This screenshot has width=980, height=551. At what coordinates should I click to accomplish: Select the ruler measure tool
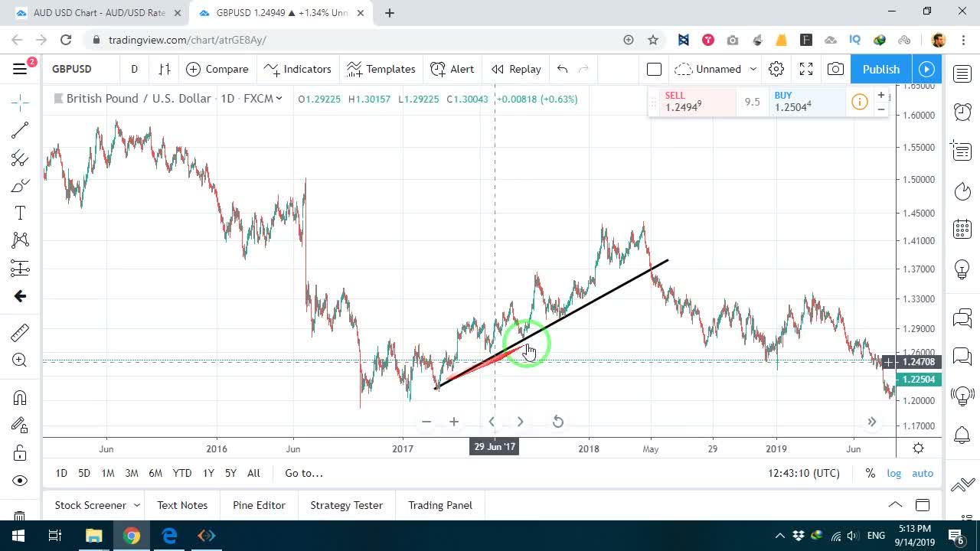tap(20, 332)
